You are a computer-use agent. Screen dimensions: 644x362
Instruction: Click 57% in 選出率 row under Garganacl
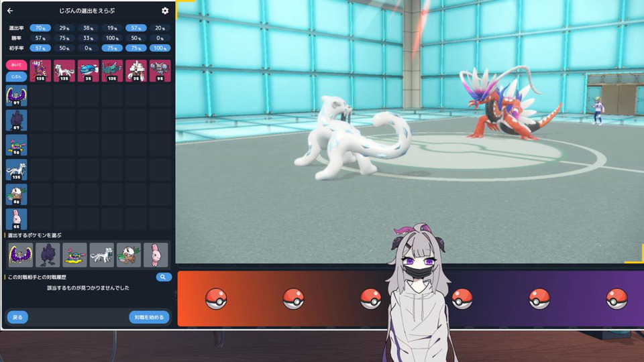point(136,28)
